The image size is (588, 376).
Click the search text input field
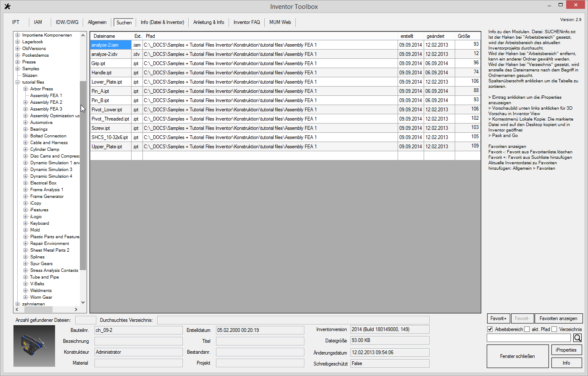click(529, 338)
